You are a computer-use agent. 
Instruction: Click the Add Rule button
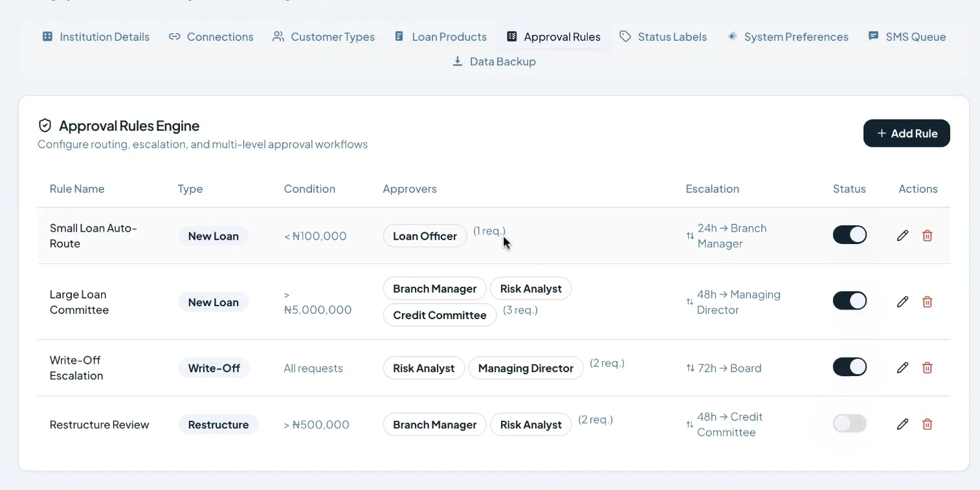pos(906,133)
